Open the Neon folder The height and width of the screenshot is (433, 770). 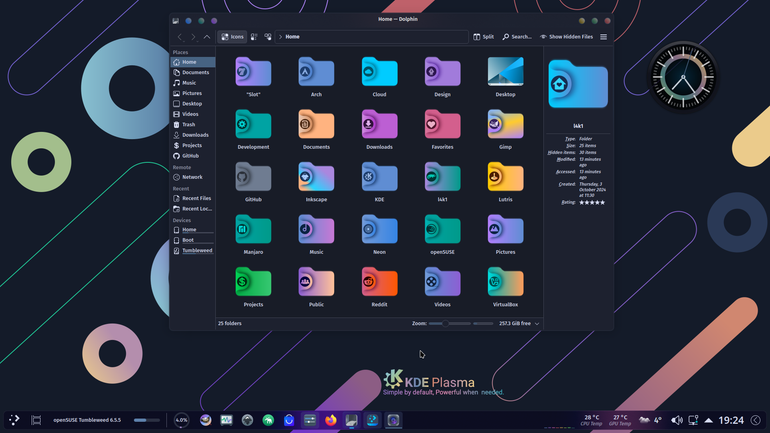[x=379, y=231]
